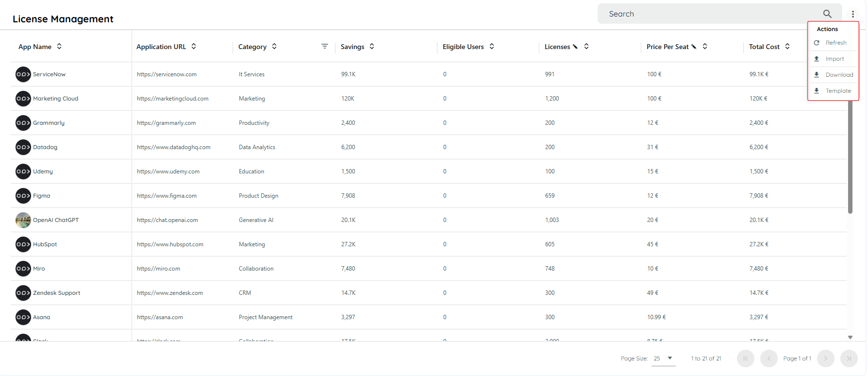Viewport: 868px width, 376px height.
Task: Go to the first page button
Action: click(x=746, y=359)
